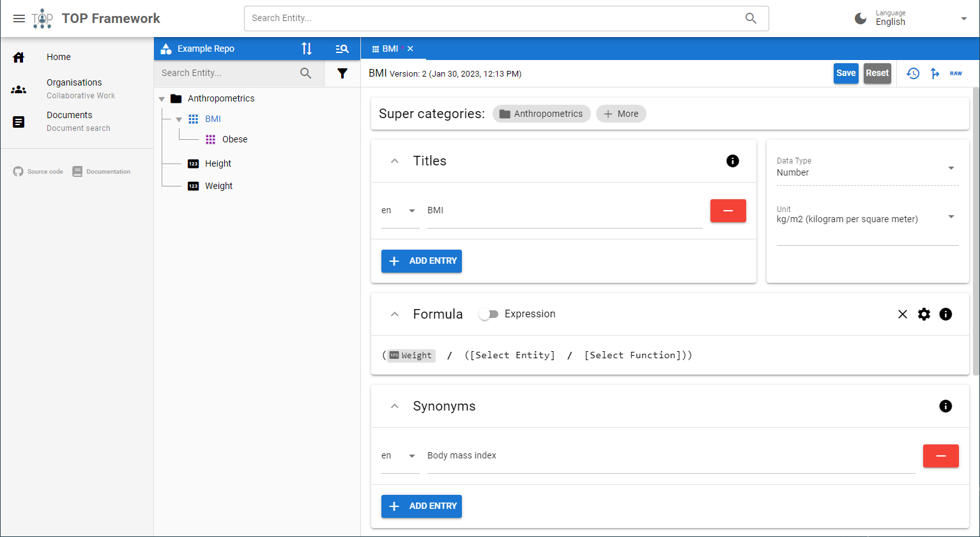Open the hamburger navigation menu

pos(19,19)
